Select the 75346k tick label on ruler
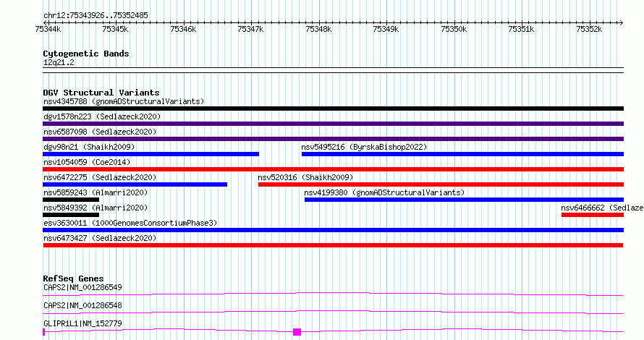Viewport: 644px width, 340px height. click(183, 29)
